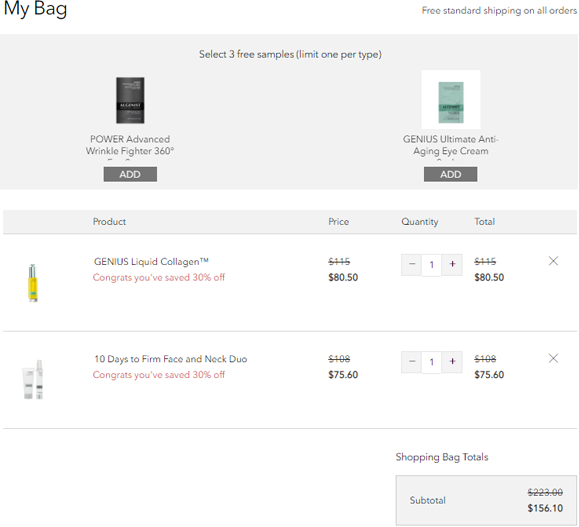The image size is (579, 527).
Task: Increase quantity of GENIUS Liquid Collagen
Action: (452, 264)
